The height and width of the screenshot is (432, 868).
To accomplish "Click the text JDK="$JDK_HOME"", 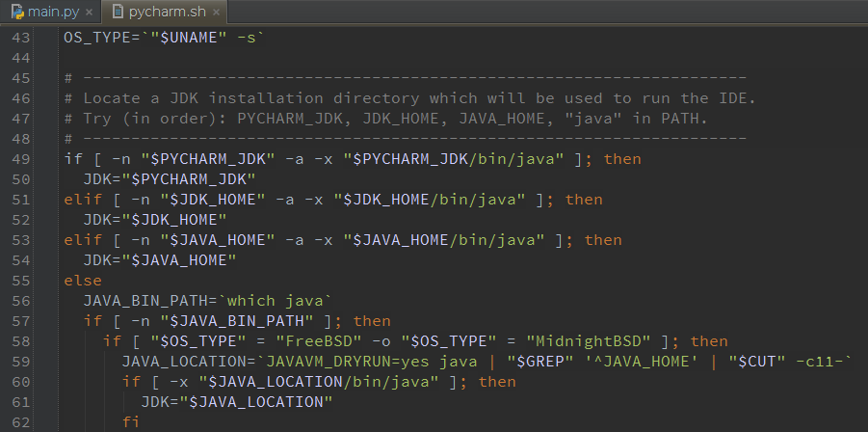I will [155, 220].
